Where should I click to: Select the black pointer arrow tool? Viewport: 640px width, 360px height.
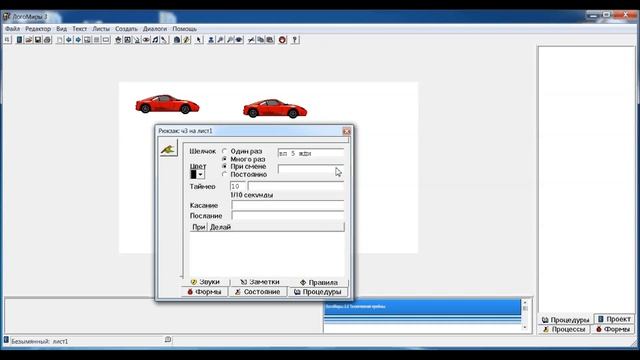198,40
